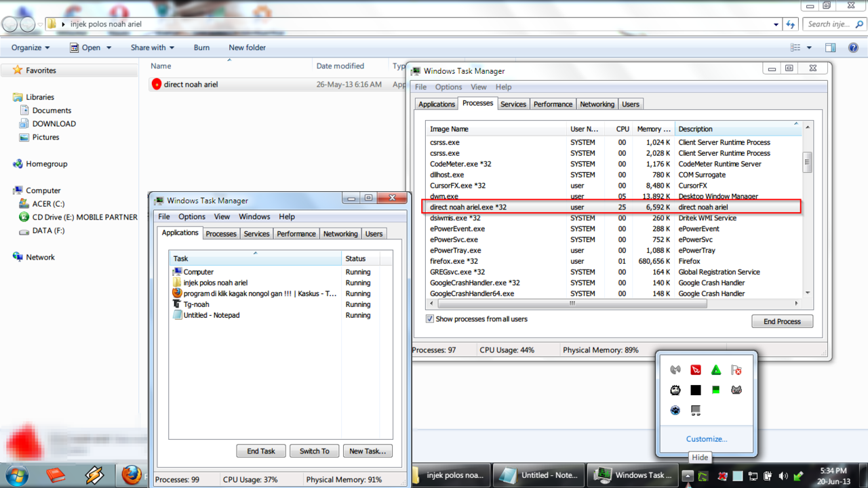Click Customize... link in tray popup
868x488 pixels.
(x=707, y=439)
